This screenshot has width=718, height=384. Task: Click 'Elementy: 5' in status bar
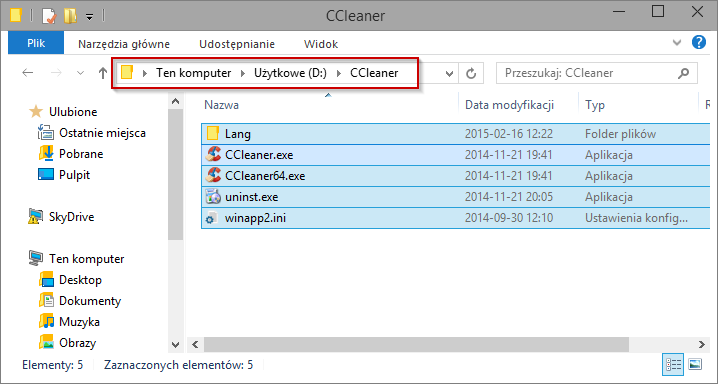(53, 365)
